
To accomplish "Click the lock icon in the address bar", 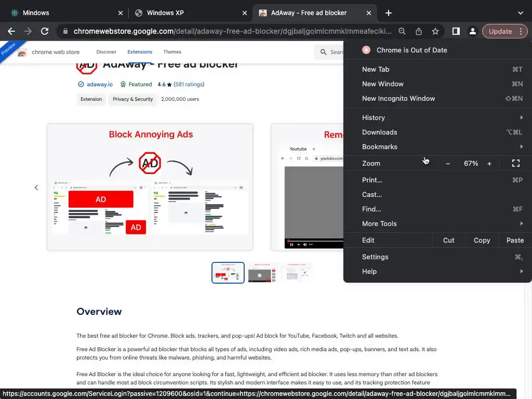I will [65, 31].
